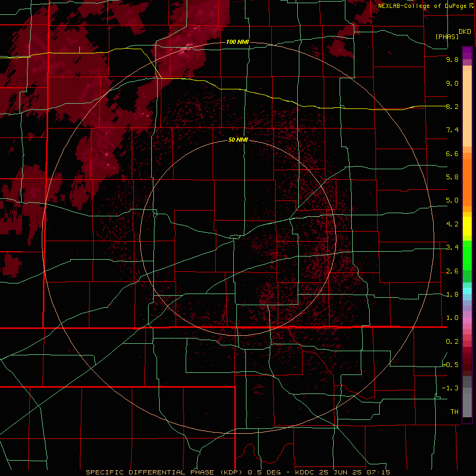The width and height of the screenshot is (476, 476).
Task: Click the purple swatch atop the color bar
Action: point(467,53)
